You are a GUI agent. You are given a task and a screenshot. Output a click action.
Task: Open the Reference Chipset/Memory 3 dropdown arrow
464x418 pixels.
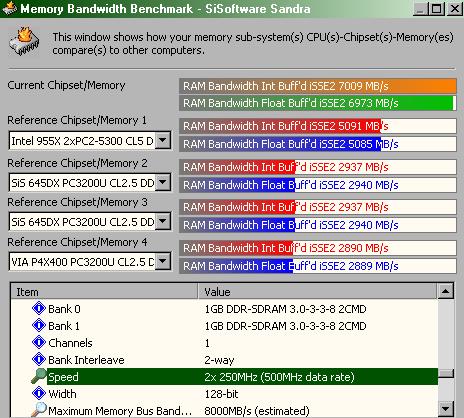click(x=163, y=221)
